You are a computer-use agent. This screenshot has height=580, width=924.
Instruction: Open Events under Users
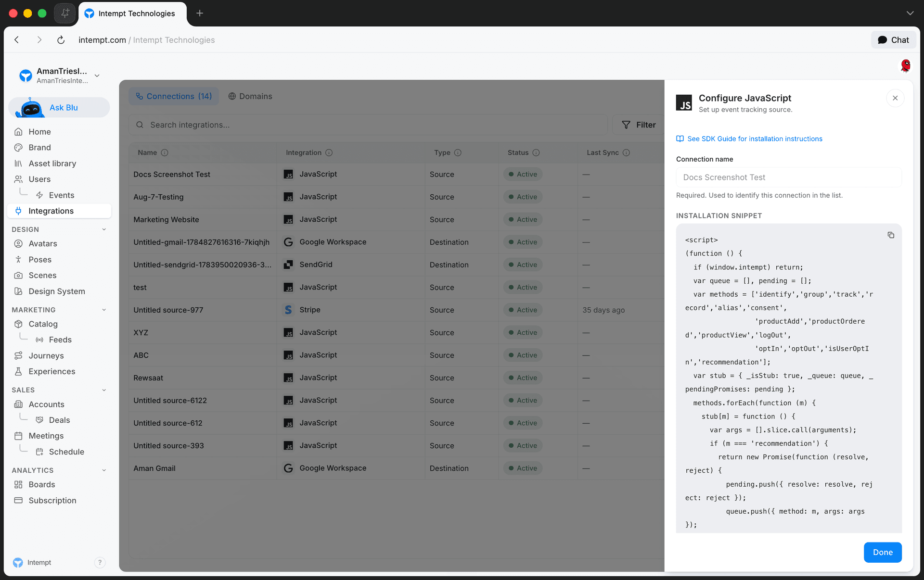pyautogui.click(x=61, y=195)
